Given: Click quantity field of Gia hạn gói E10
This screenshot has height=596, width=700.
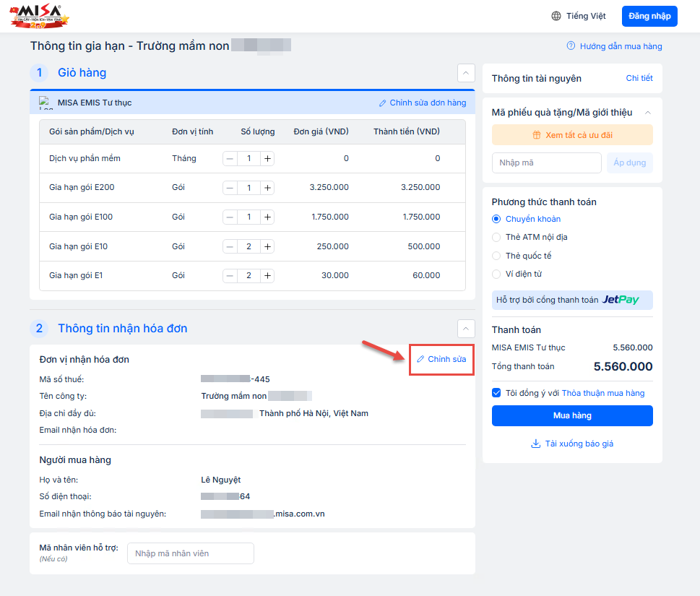Looking at the screenshot, I should 249,246.
